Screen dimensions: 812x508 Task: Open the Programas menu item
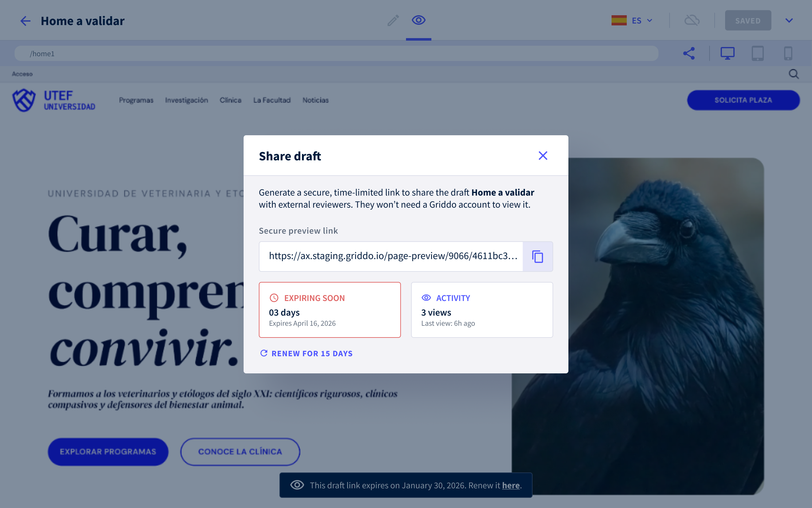pos(136,100)
